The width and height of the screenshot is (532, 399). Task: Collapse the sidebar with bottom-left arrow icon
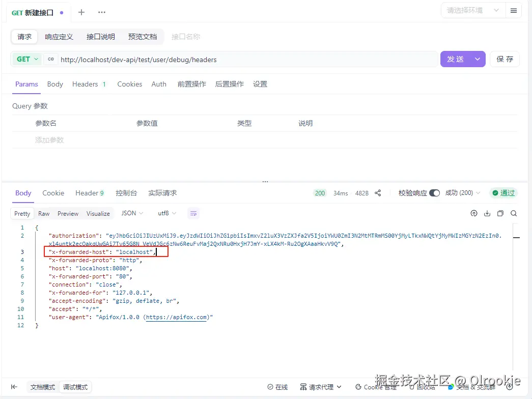click(14, 387)
